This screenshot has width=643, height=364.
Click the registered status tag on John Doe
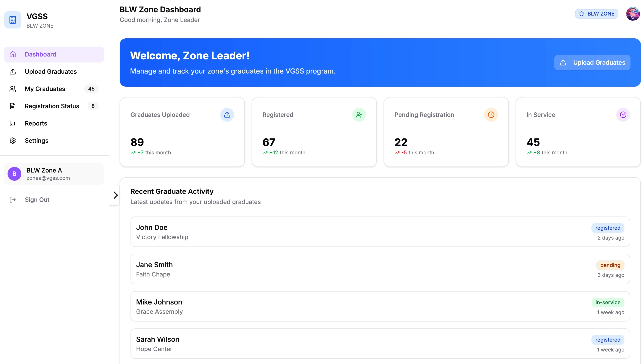(x=608, y=227)
